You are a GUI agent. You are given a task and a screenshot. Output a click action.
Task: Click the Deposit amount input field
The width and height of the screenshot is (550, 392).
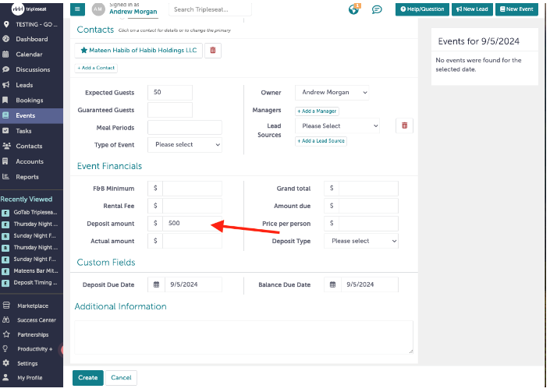(192, 224)
